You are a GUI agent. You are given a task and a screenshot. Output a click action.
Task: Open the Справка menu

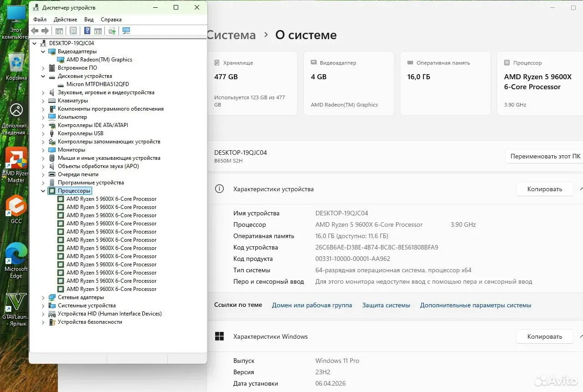pyautogui.click(x=111, y=20)
